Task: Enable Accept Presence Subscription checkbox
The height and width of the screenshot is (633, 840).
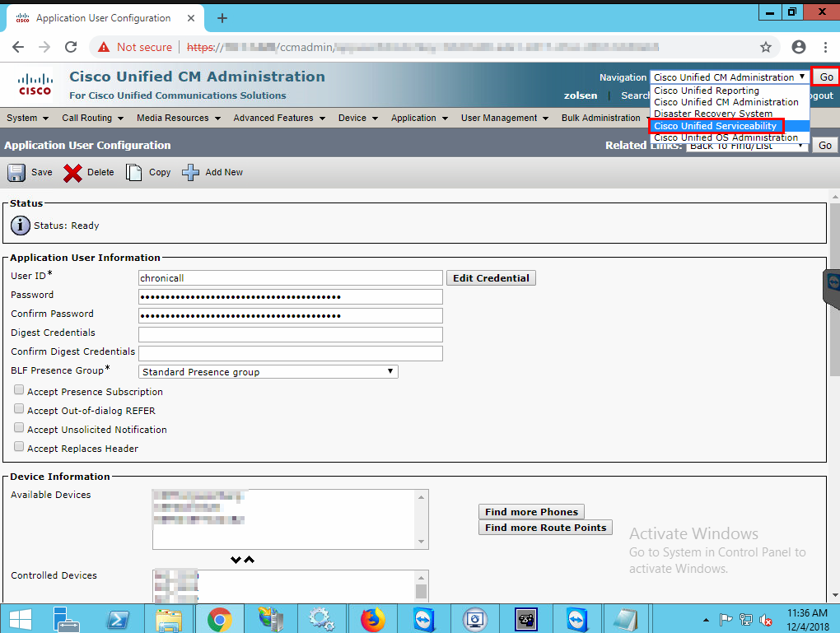Action: click(x=19, y=390)
